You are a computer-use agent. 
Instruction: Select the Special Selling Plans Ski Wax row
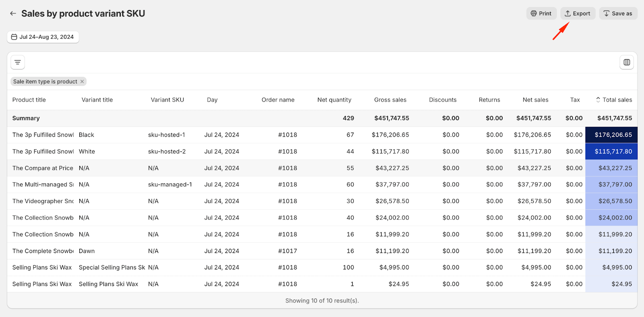tap(111, 267)
